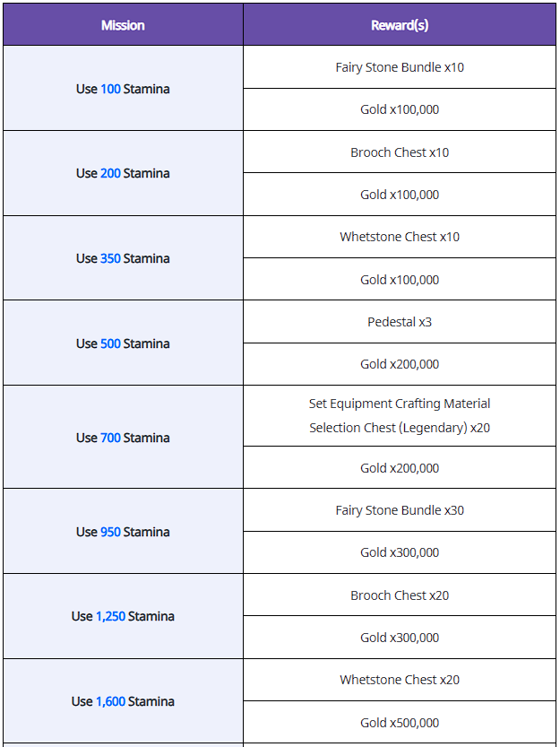Click the Fairy Stone Bundle x10 reward
The width and height of the screenshot is (560, 747).
click(x=400, y=67)
